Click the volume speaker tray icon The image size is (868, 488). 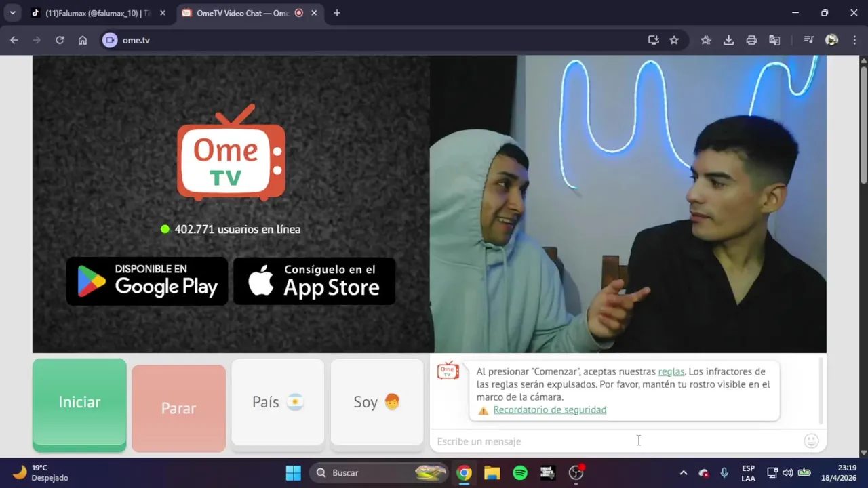pos(787,473)
